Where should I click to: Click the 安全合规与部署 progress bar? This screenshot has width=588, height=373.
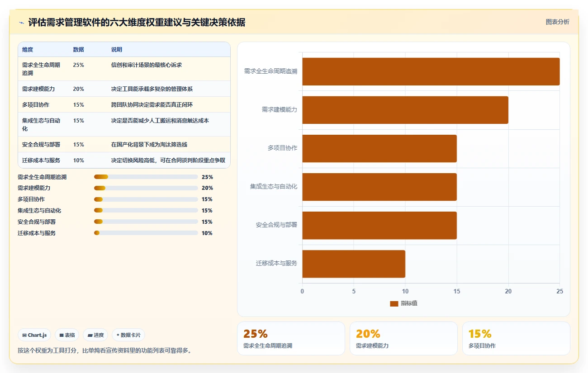(x=146, y=222)
